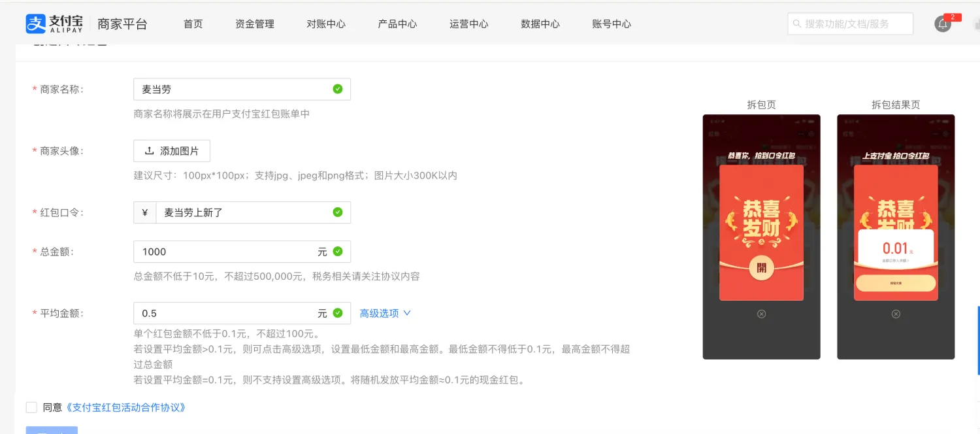
Task: Open the notification bell with red badge
Action: [943, 24]
